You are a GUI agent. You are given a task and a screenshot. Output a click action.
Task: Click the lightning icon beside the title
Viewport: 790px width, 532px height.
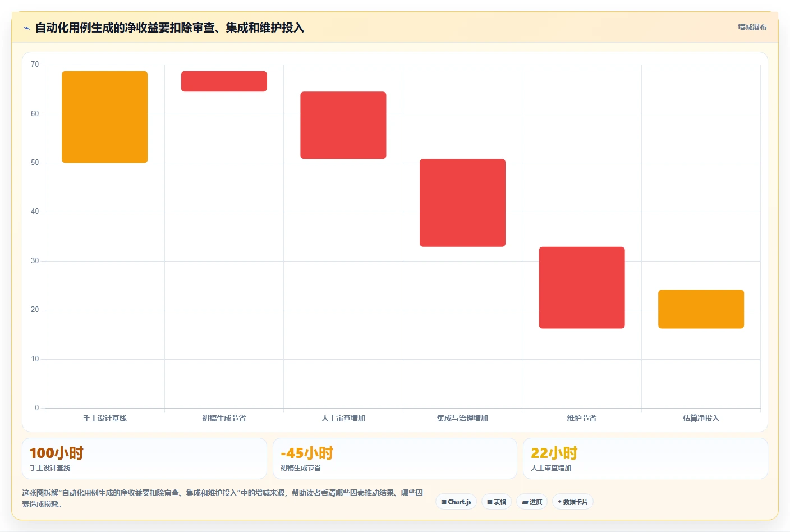pos(26,28)
